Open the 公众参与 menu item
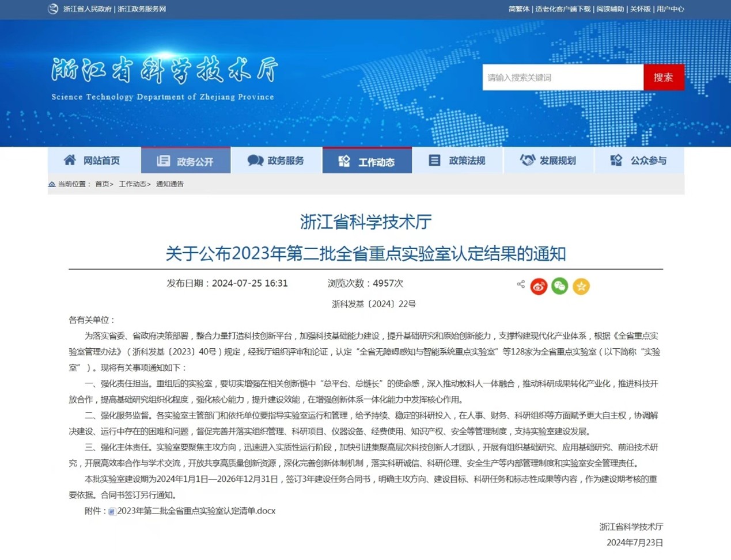This screenshot has width=731, height=560. tap(639, 160)
